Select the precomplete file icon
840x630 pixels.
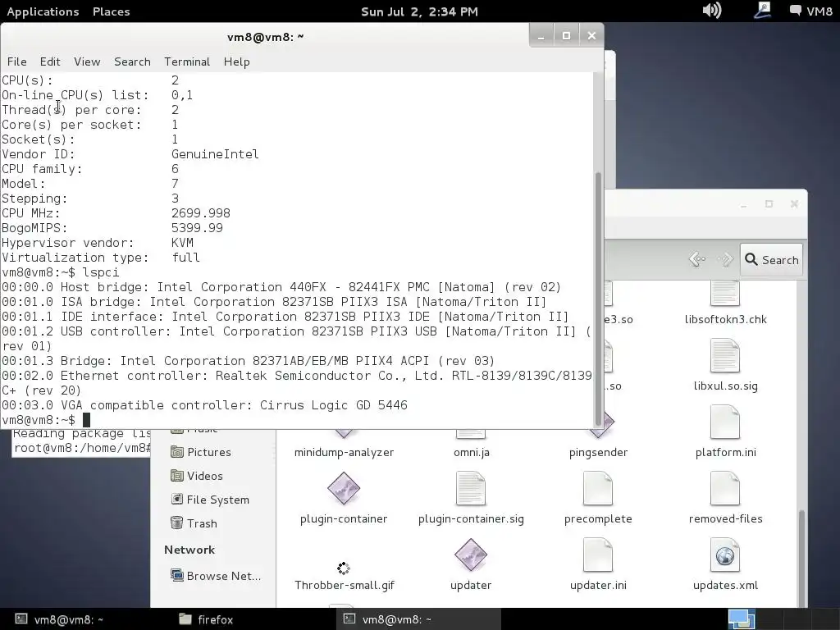point(598,488)
